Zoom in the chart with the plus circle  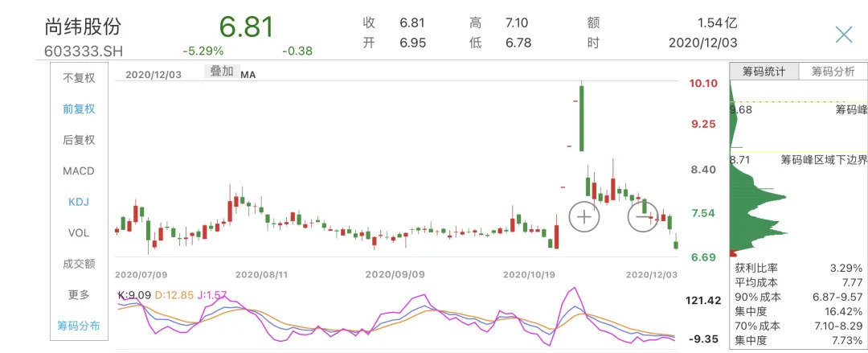(584, 215)
